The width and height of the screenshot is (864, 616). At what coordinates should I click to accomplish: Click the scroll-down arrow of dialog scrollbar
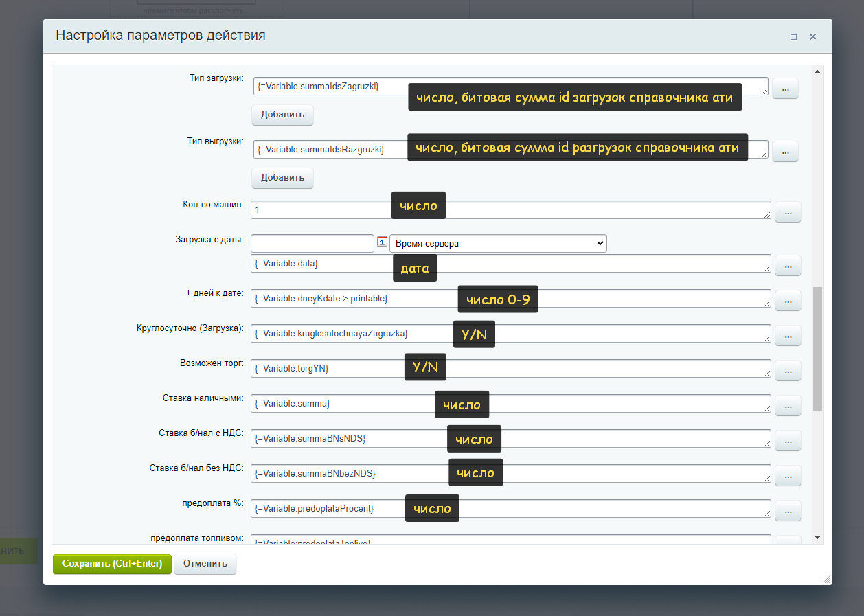pyautogui.click(x=817, y=538)
